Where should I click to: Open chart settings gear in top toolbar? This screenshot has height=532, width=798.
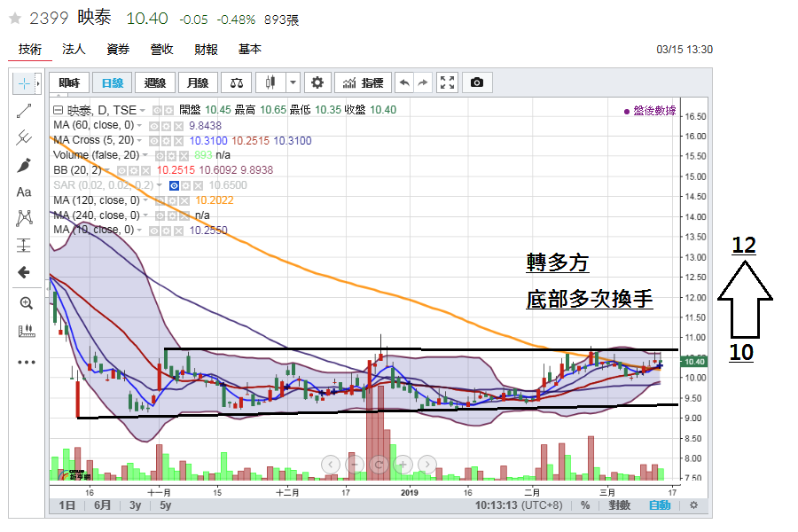pos(317,82)
